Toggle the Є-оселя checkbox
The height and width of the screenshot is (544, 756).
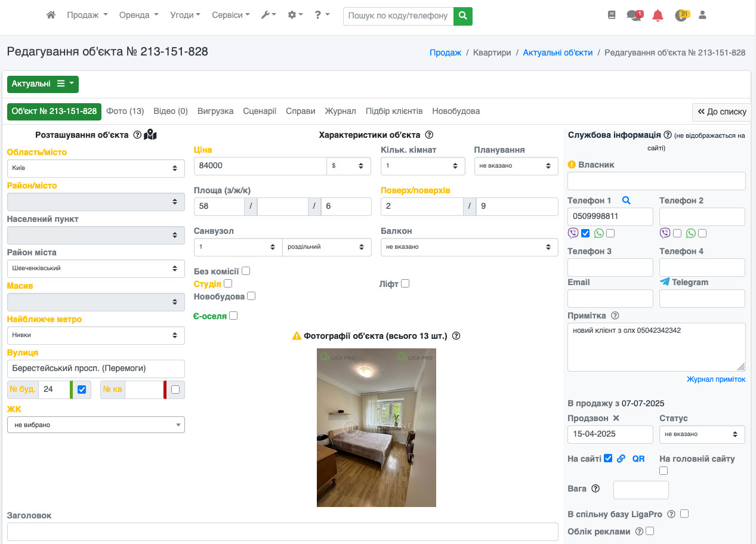pos(233,316)
